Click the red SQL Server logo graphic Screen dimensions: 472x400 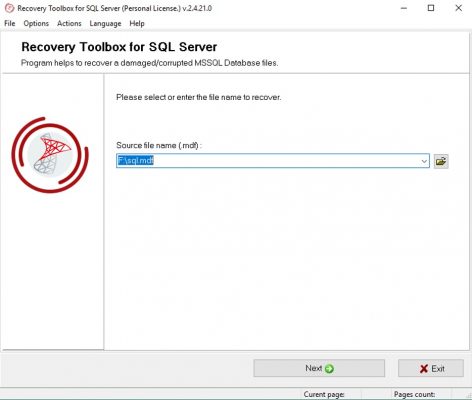(50, 155)
